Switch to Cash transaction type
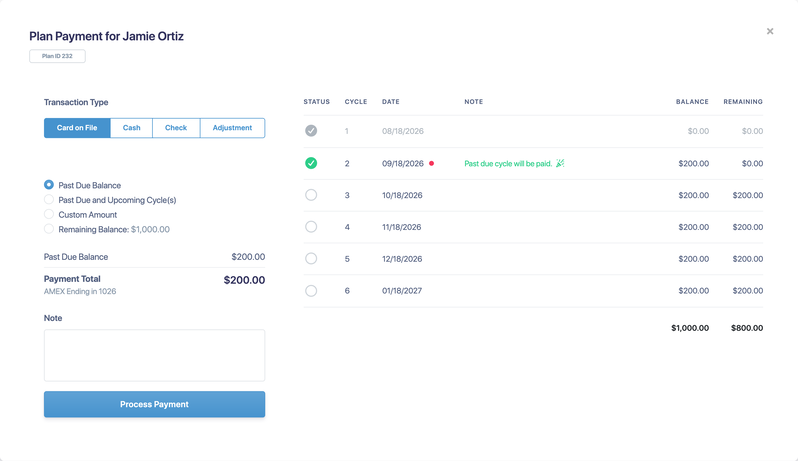Screen dimensions: 798x461 click(131, 128)
